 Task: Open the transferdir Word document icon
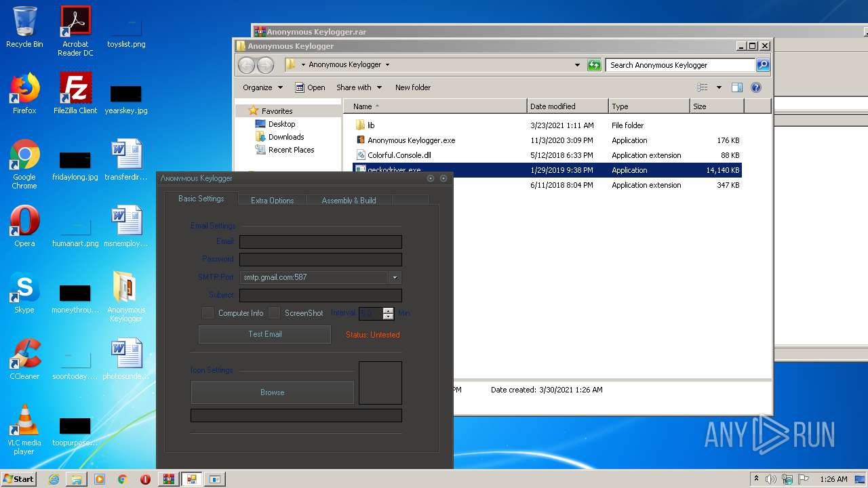(126, 161)
